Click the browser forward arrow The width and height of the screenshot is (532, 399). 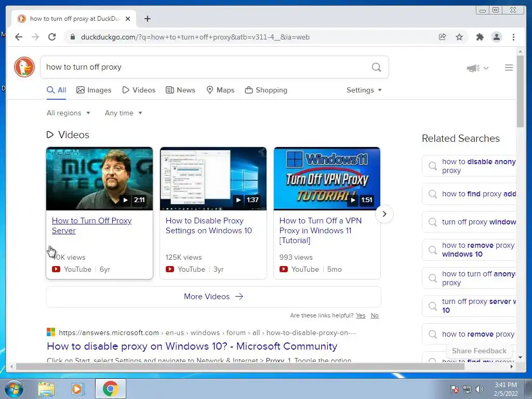(35, 37)
